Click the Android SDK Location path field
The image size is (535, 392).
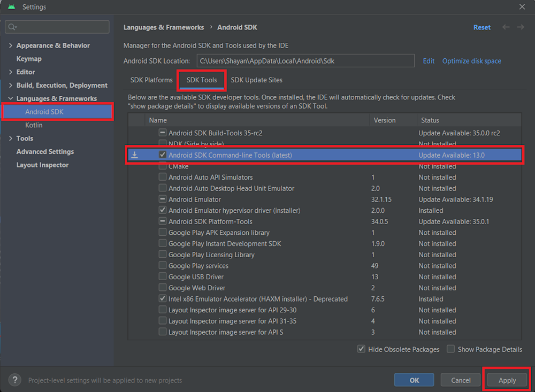pyautogui.click(x=305, y=61)
